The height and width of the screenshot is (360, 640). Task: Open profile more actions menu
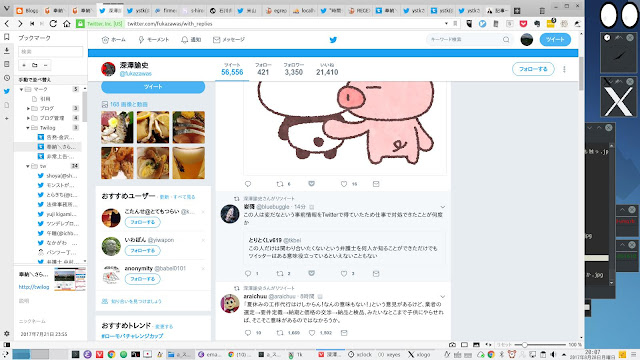[564, 69]
